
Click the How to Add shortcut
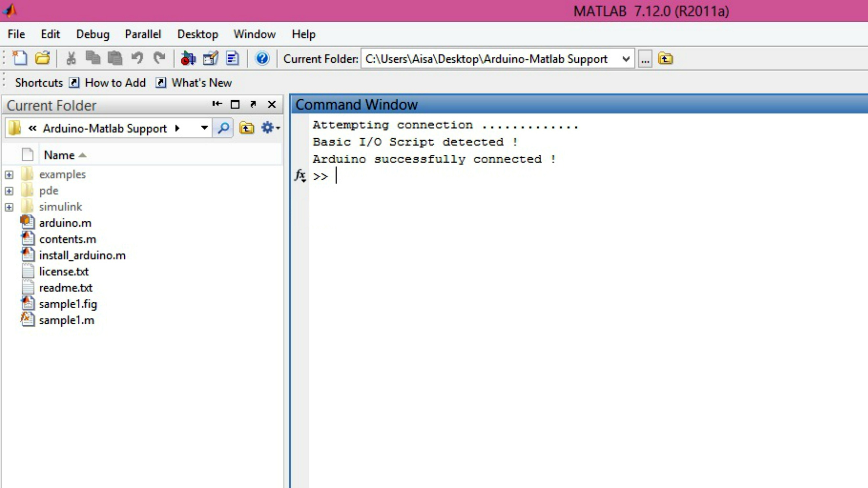pos(108,82)
